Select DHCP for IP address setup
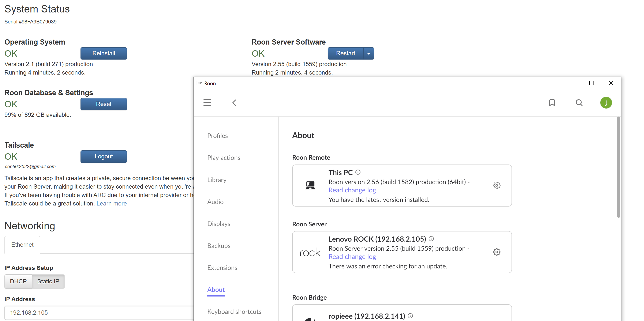 [18, 281]
